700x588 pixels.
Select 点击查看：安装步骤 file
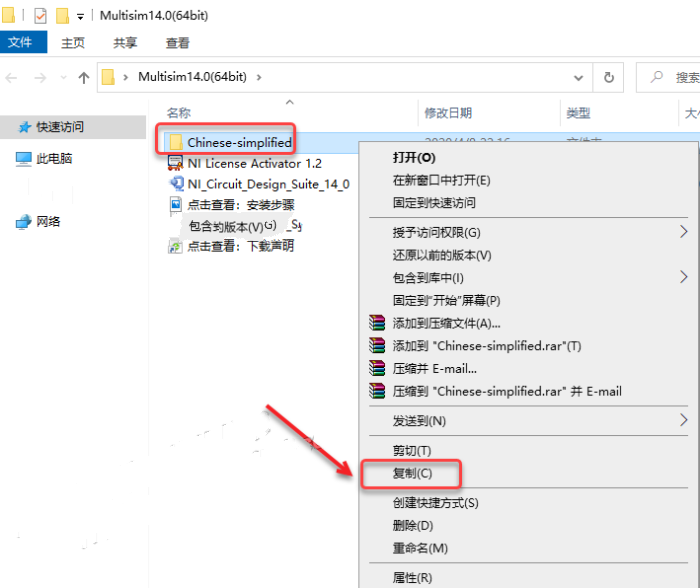point(241,205)
